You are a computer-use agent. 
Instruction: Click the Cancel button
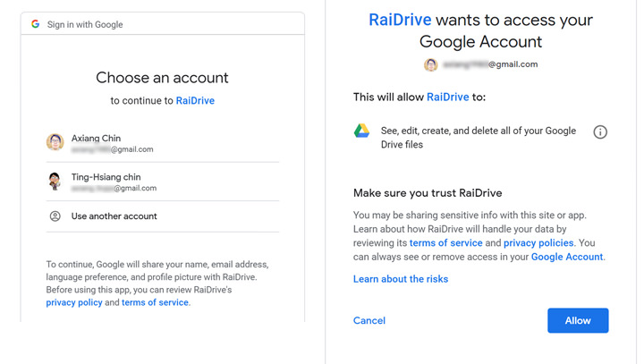369,320
